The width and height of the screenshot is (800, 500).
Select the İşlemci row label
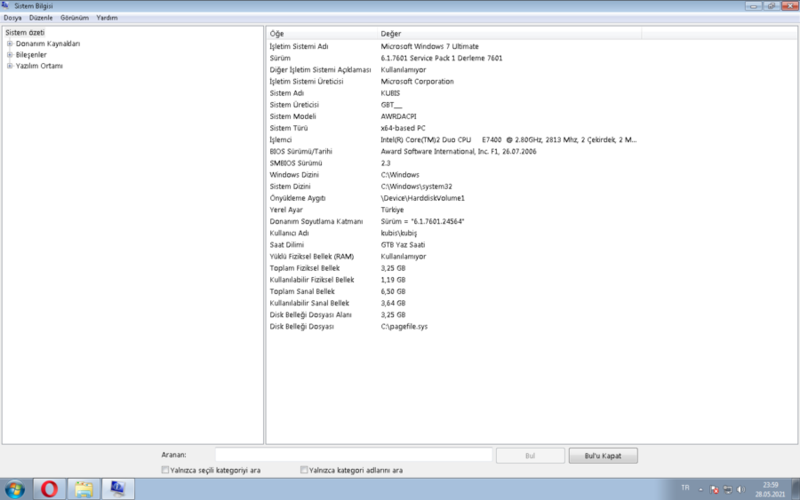tap(281, 140)
